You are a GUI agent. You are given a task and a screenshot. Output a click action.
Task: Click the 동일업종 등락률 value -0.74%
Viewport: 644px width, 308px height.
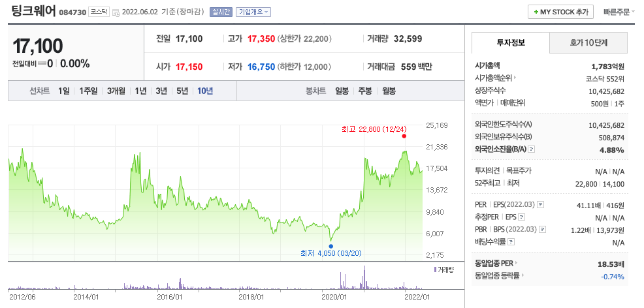tap(613, 277)
